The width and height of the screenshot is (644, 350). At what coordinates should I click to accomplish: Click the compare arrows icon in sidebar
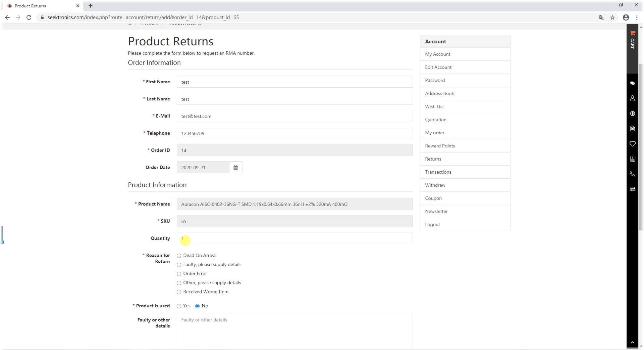pyautogui.click(x=632, y=189)
